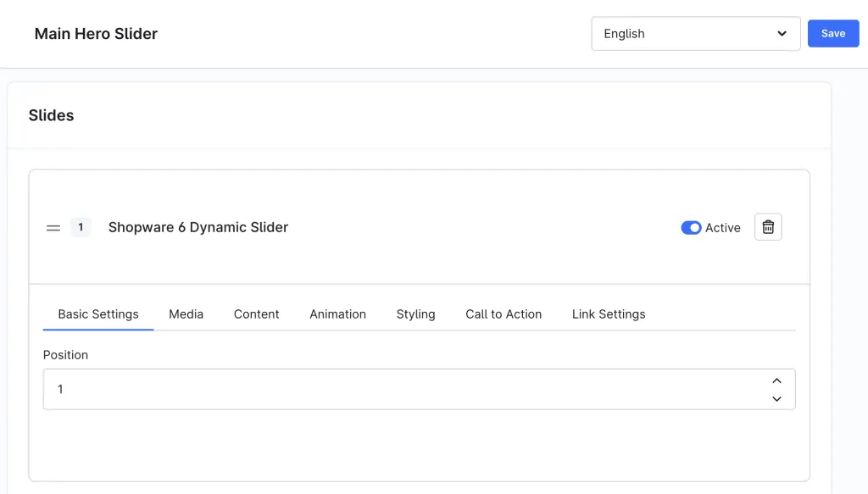Increase the Position value with up arrow

point(776,380)
